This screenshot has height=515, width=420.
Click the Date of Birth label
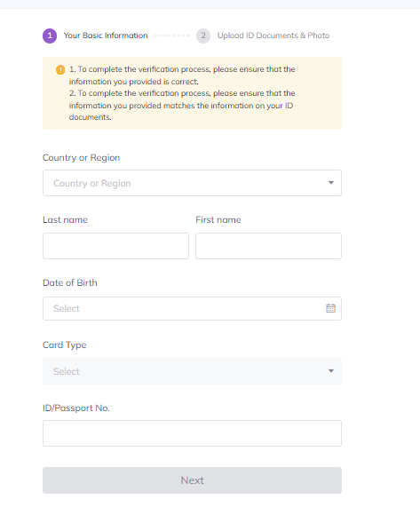point(70,282)
